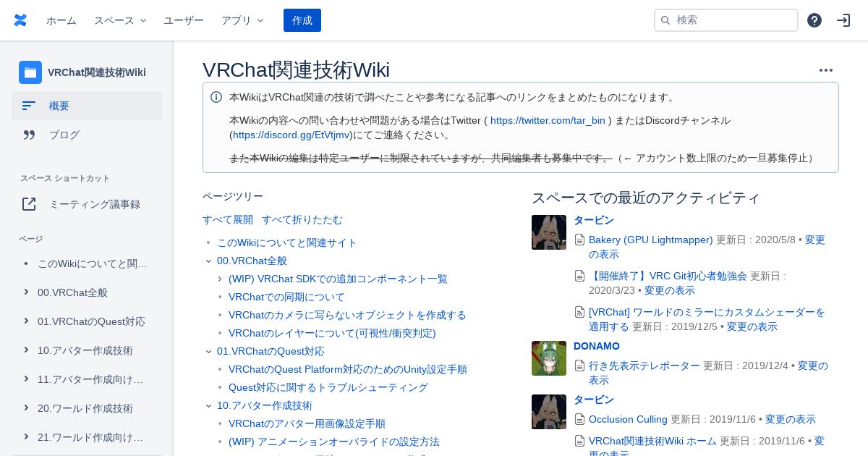
Task: Open Occlusion Culling activity link
Action: [628, 419]
